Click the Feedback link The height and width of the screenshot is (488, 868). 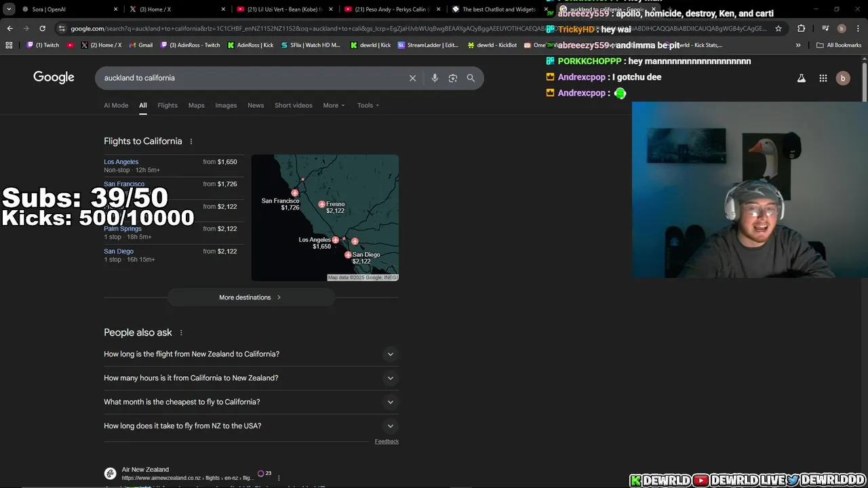[x=387, y=441]
